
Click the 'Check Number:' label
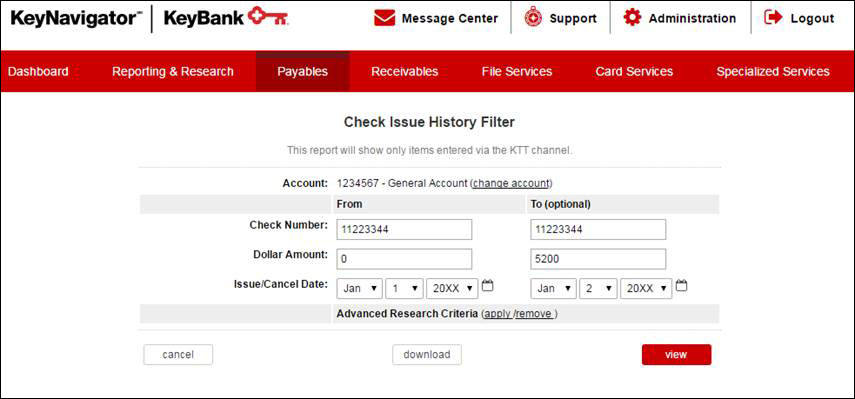[x=289, y=225]
